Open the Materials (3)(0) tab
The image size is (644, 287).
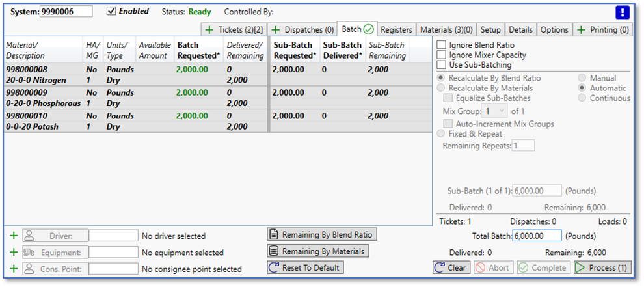[x=446, y=30]
